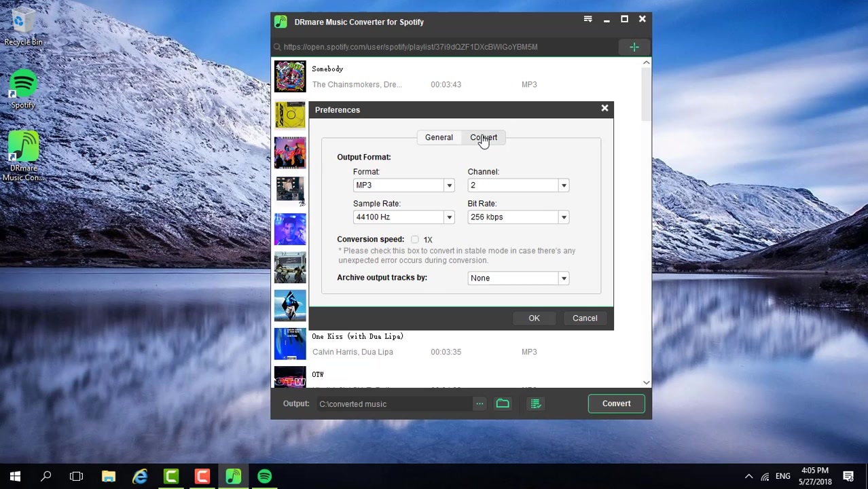Viewport: 868px width, 489px height.
Task: Select the Somebody track thumbnail
Action: click(x=290, y=76)
